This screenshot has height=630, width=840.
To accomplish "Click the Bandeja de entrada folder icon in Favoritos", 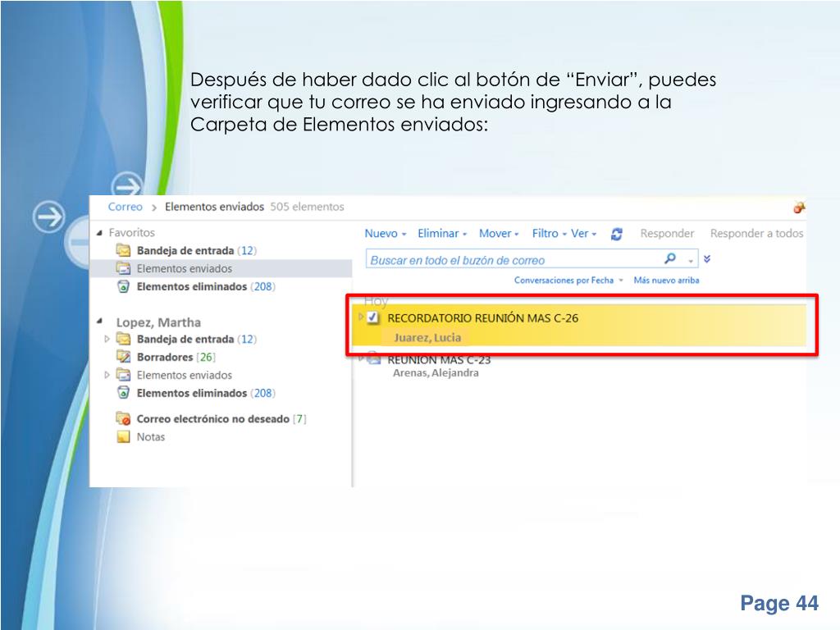I will 123,250.
